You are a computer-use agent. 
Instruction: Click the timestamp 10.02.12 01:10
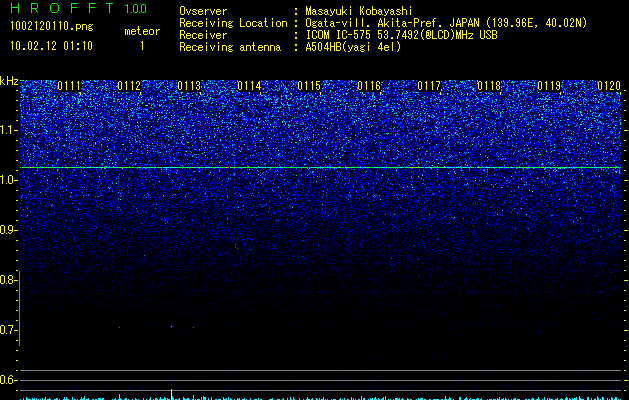coord(51,46)
